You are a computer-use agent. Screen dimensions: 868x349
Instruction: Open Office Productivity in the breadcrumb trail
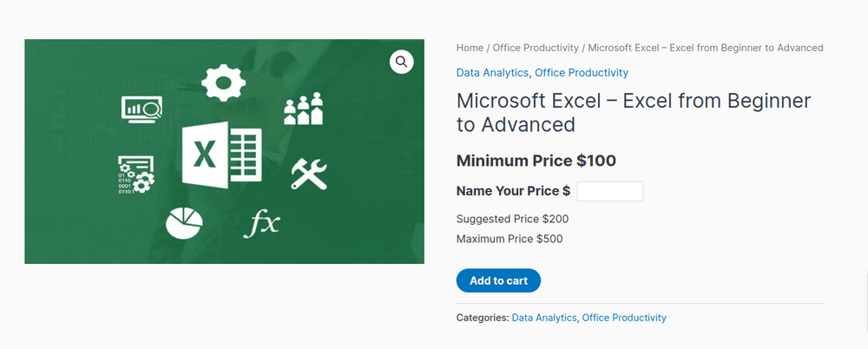coord(536,48)
